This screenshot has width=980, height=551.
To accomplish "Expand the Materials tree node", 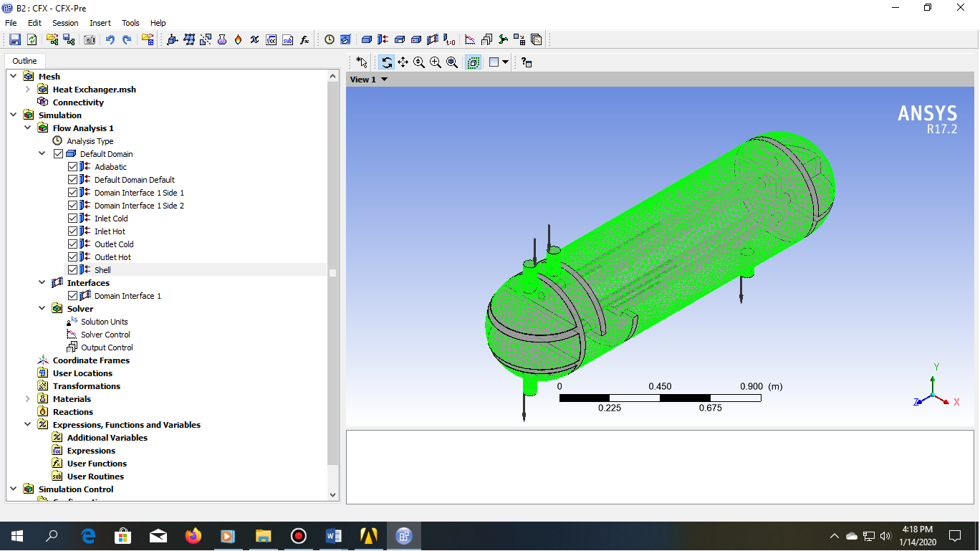I will click(x=28, y=399).
